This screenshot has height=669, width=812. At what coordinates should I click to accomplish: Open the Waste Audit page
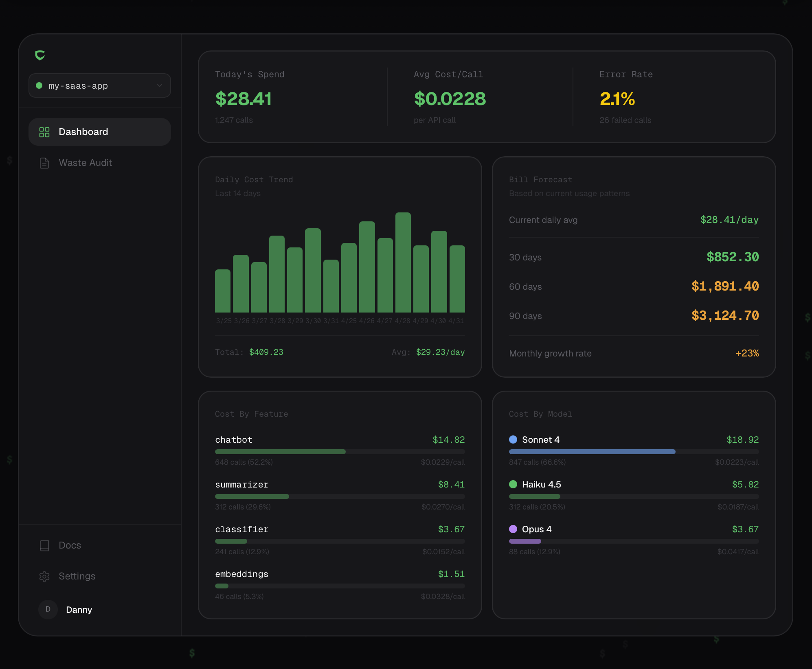(86, 163)
